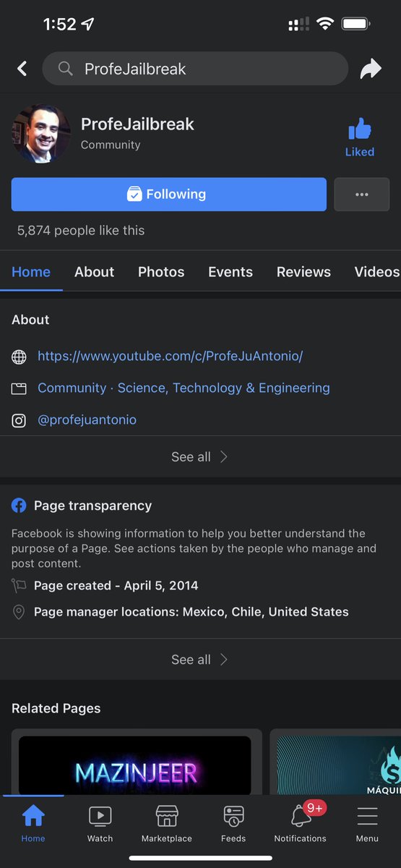
Task: Tap the Related Pages heading
Action: coord(56,708)
